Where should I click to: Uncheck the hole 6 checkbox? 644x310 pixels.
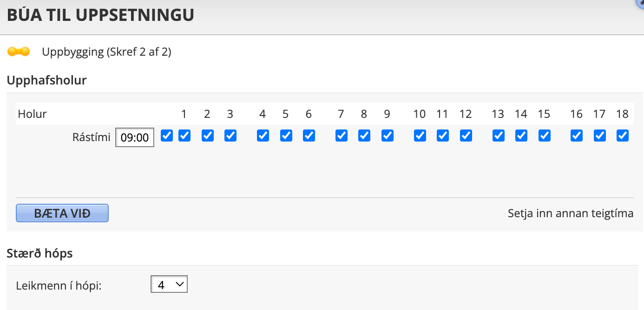[309, 136]
